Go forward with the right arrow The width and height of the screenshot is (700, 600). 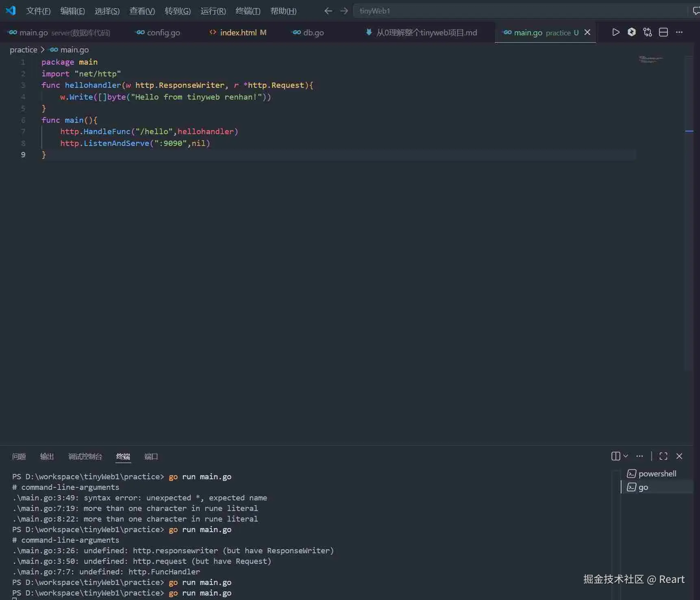tap(344, 11)
